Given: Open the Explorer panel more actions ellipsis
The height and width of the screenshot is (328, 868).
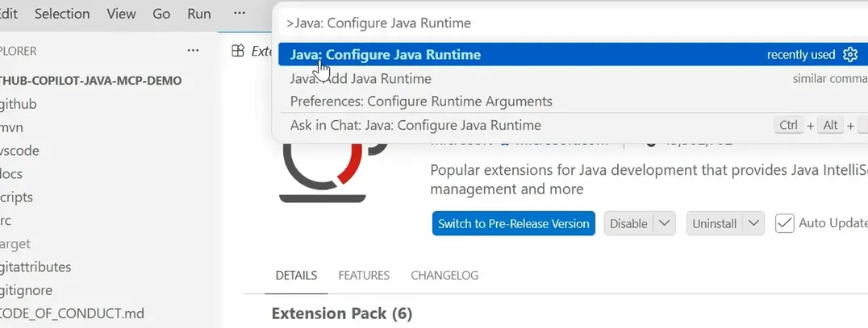Looking at the screenshot, I should coord(193,51).
